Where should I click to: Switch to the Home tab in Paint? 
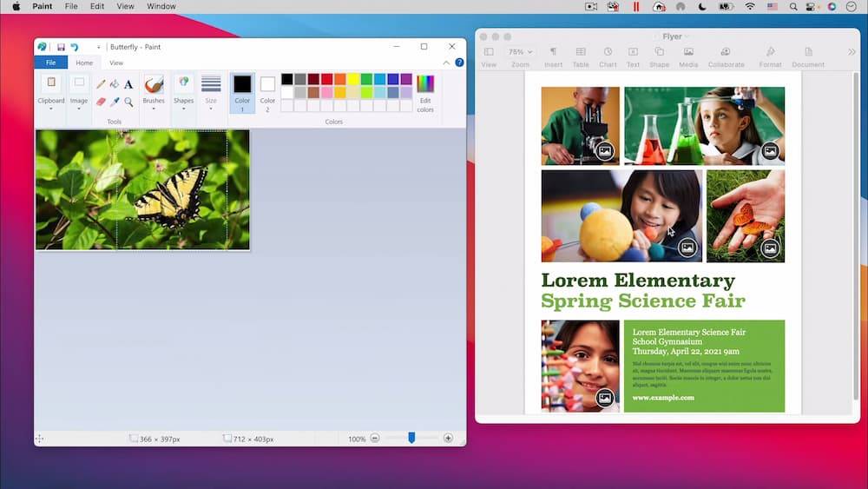(x=84, y=63)
